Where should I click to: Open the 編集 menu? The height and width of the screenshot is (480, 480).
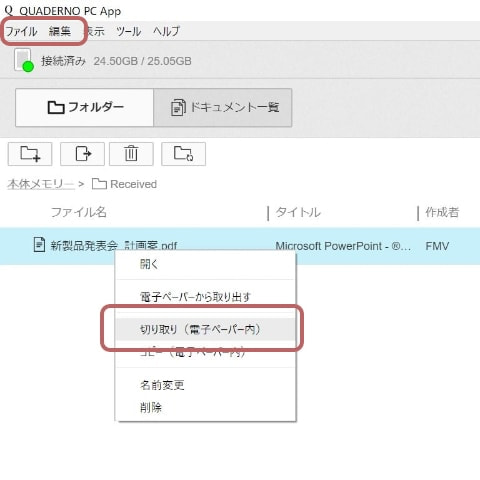point(60,31)
